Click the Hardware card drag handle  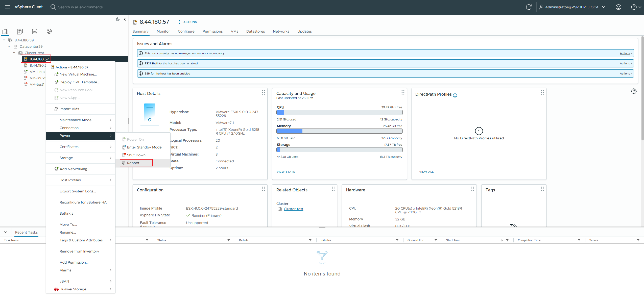[473, 189]
